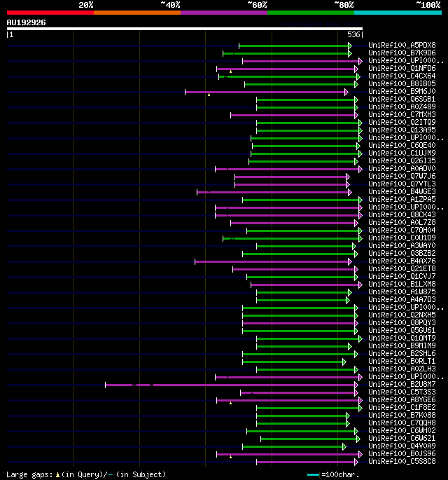448x480 pixels.
Task: Select the UniRef100_C7QH04 label
Action: coord(402,231)
